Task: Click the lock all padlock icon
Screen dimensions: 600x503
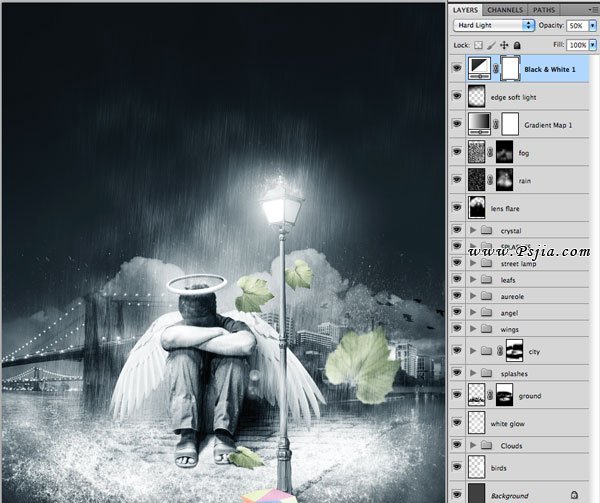Action: (x=516, y=45)
